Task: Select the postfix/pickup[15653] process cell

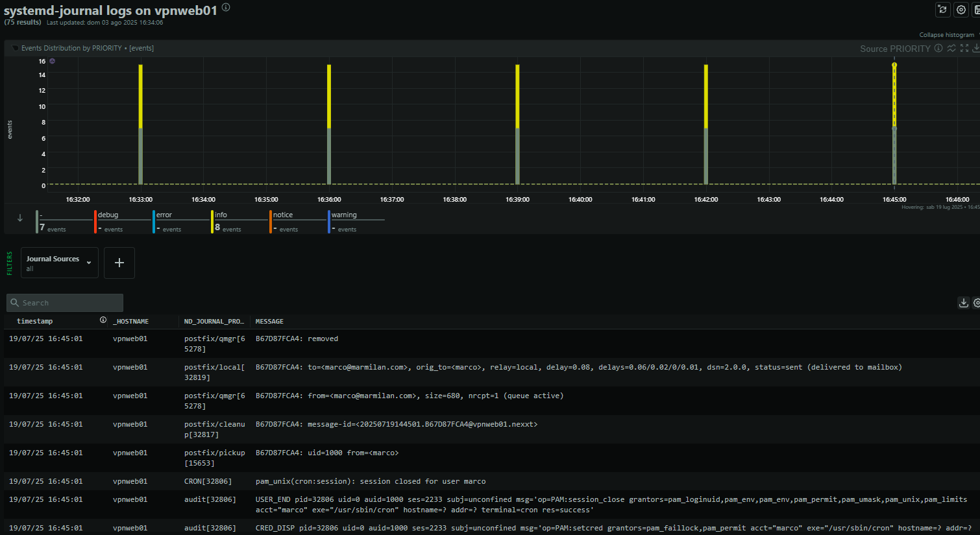Action: coord(214,458)
